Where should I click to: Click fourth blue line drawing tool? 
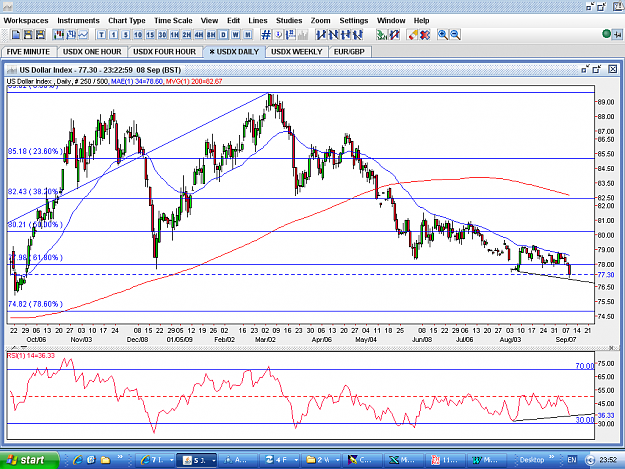(x=358, y=35)
